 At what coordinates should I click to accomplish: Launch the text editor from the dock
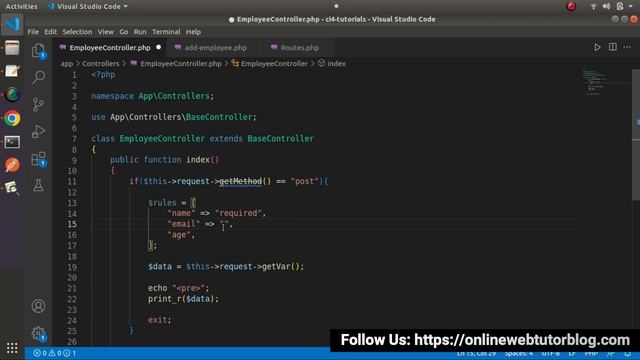click(x=12, y=71)
